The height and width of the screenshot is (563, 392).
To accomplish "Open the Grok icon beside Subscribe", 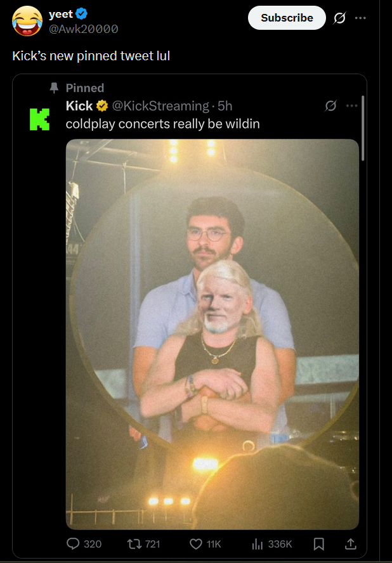I will [x=339, y=18].
